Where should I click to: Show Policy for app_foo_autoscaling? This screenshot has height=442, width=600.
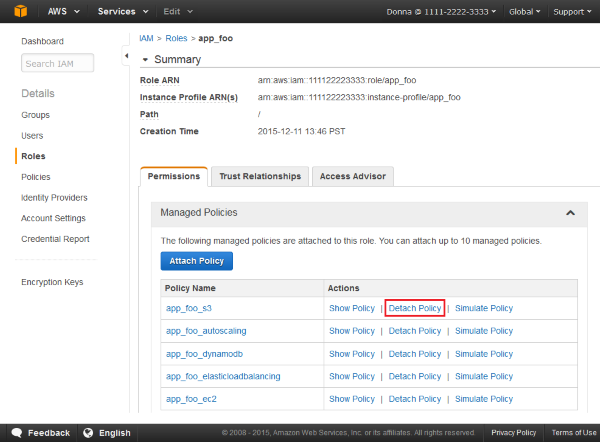(x=352, y=331)
